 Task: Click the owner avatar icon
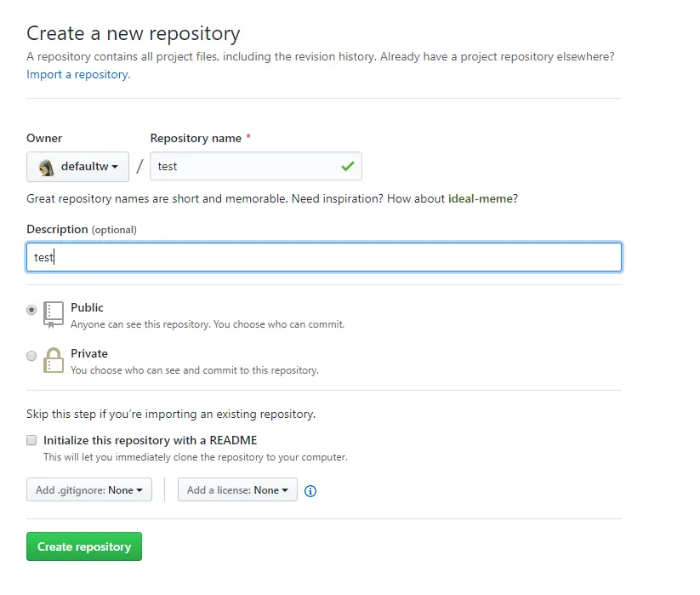coord(47,167)
